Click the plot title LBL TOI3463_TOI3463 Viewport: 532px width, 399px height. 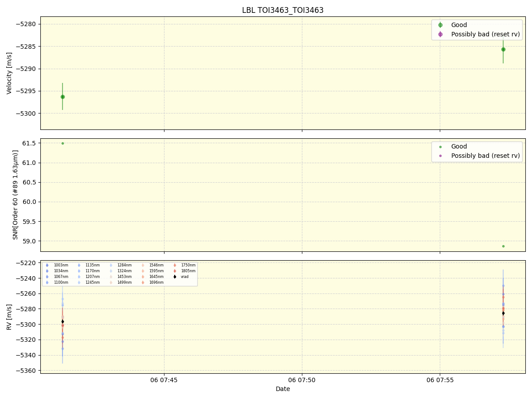pos(283,10)
